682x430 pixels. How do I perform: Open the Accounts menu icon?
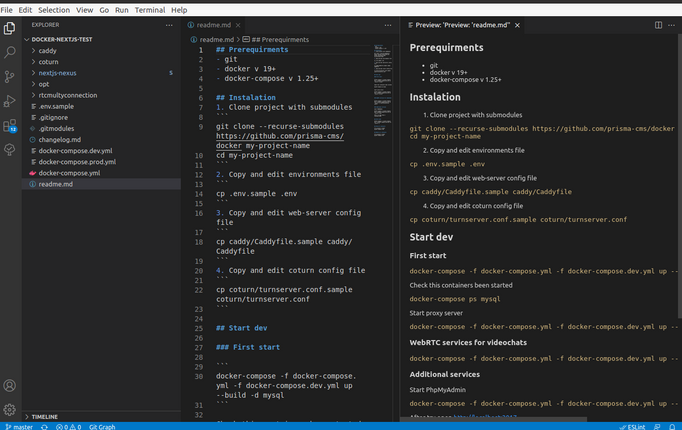pos(9,386)
